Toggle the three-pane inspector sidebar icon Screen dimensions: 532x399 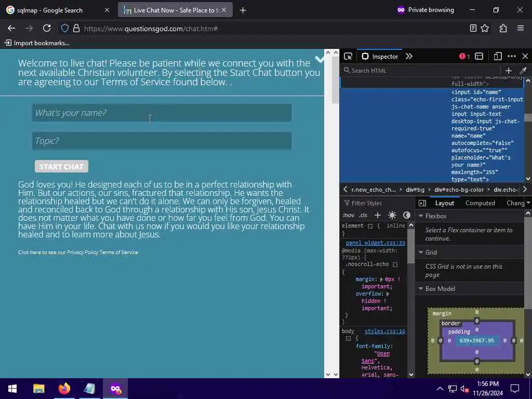[x=422, y=203]
